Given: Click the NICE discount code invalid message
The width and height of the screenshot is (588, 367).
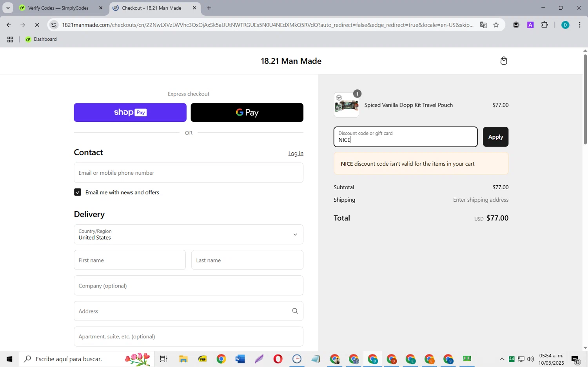Looking at the screenshot, I should point(421,164).
